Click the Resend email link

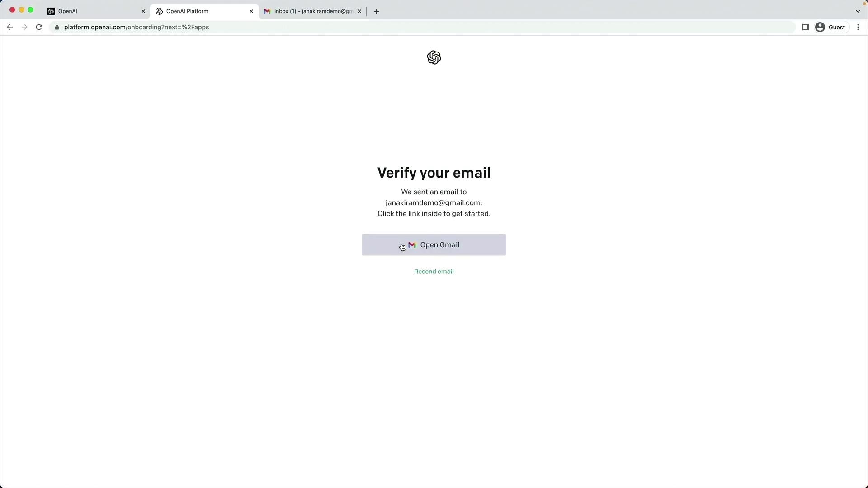(434, 271)
